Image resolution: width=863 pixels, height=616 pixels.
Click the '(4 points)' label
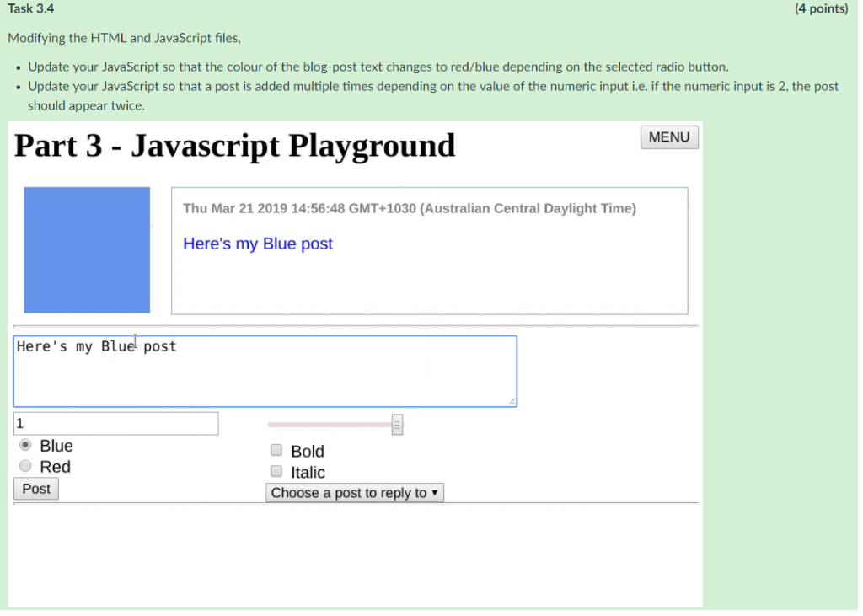(821, 8)
